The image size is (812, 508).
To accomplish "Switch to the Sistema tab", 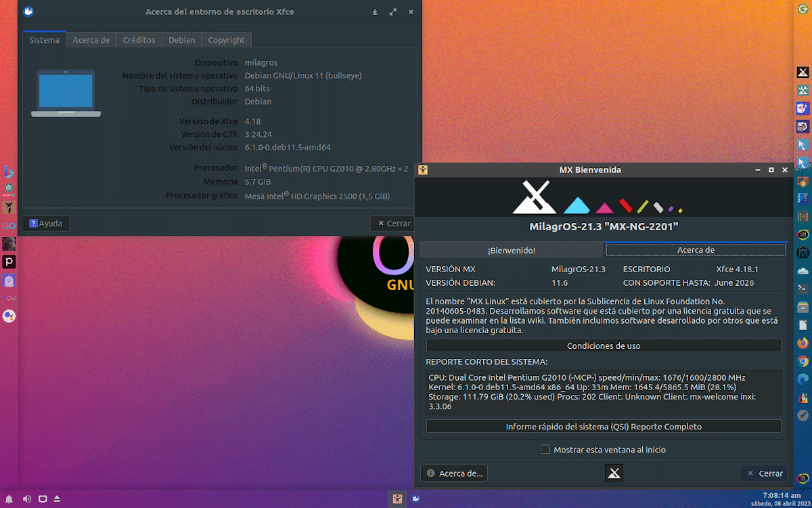I will (45, 40).
